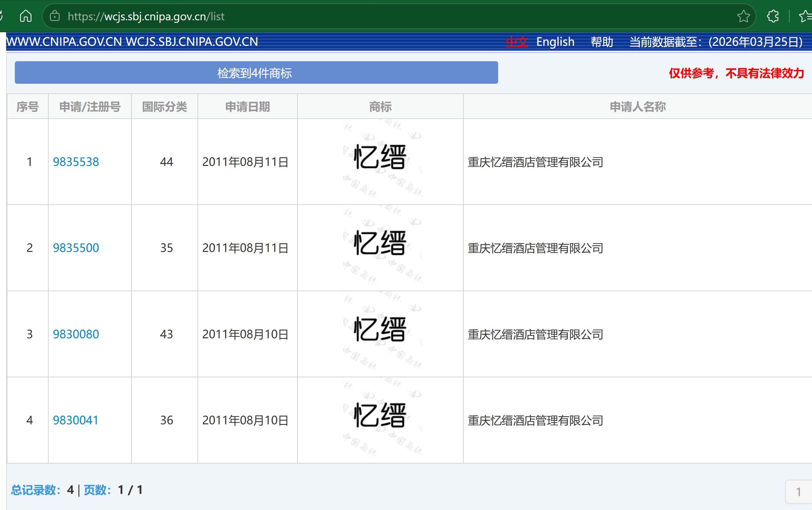Click the 申请日期 column header
Image resolution: width=812 pixels, height=510 pixels.
point(247,107)
